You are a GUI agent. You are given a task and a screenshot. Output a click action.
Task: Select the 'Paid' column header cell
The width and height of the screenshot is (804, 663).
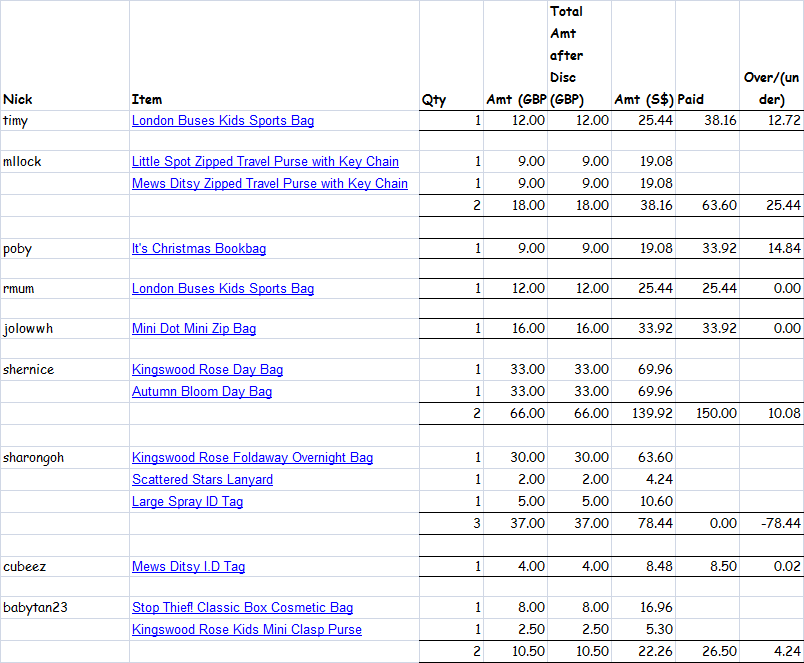tap(708, 55)
